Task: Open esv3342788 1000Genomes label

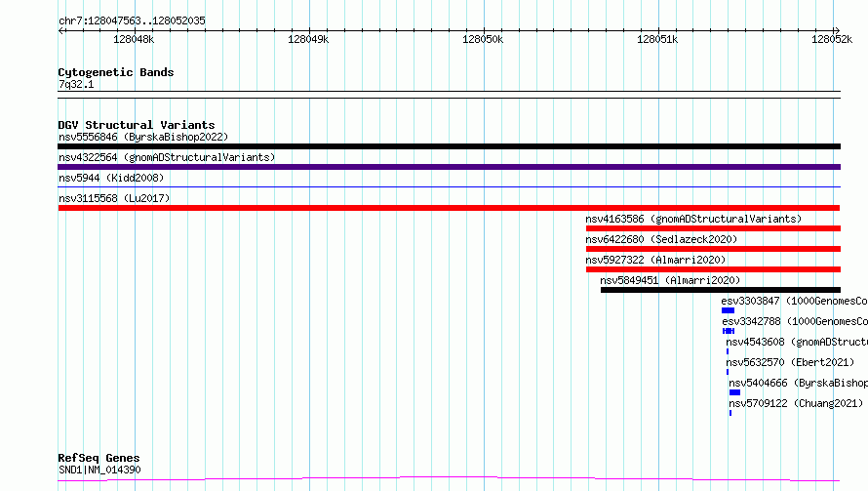Action: [x=795, y=321]
